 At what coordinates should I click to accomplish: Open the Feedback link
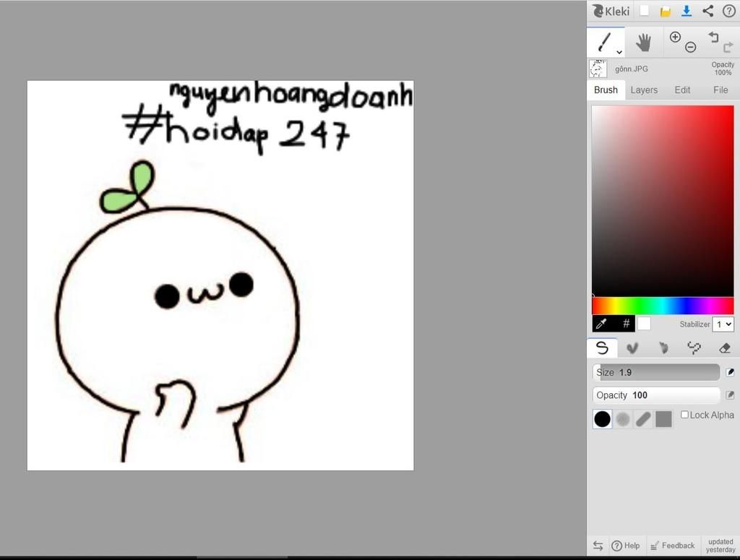[673, 546]
